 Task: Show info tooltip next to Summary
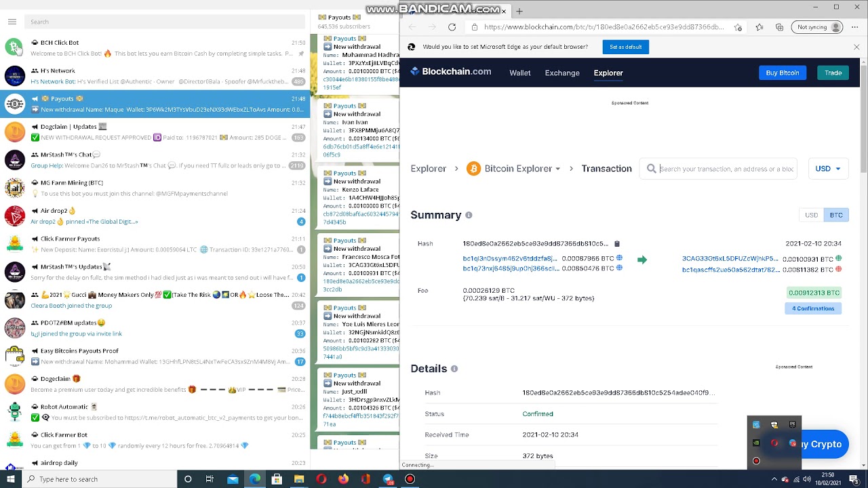point(469,215)
